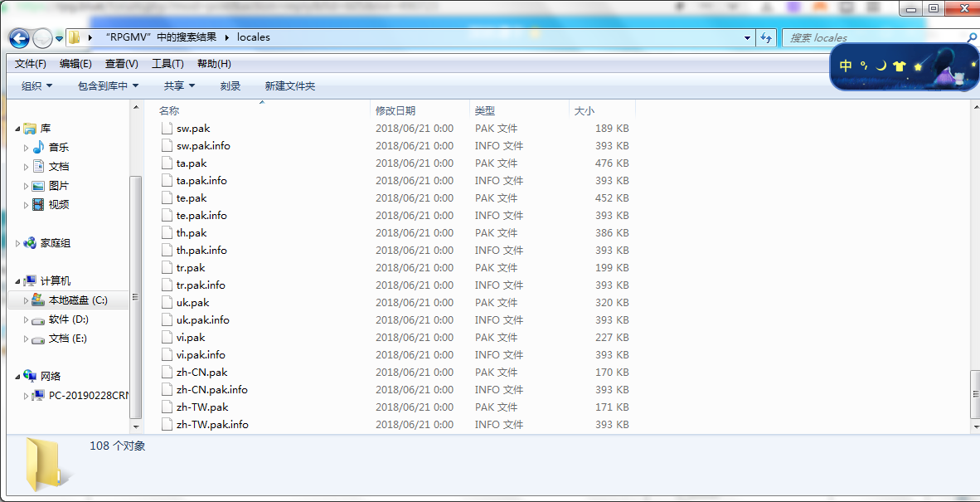980x502 pixels.
Task: Select the sw.pak.info file
Action: point(203,146)
